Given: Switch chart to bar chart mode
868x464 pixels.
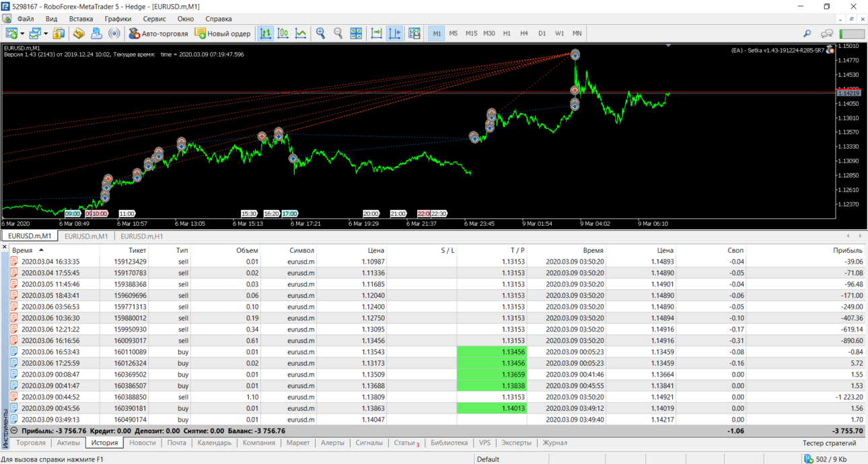Looking at the screenshot, I should tap(266, 33).
